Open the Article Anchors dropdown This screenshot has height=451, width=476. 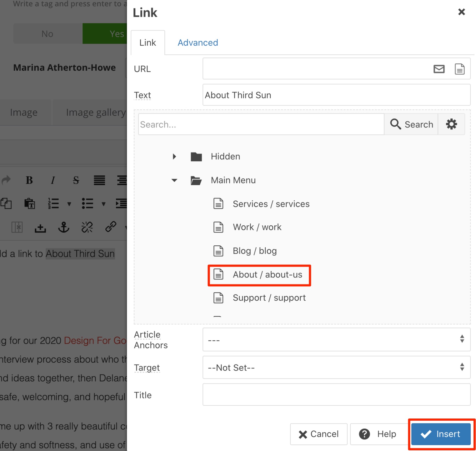(336, 340)
